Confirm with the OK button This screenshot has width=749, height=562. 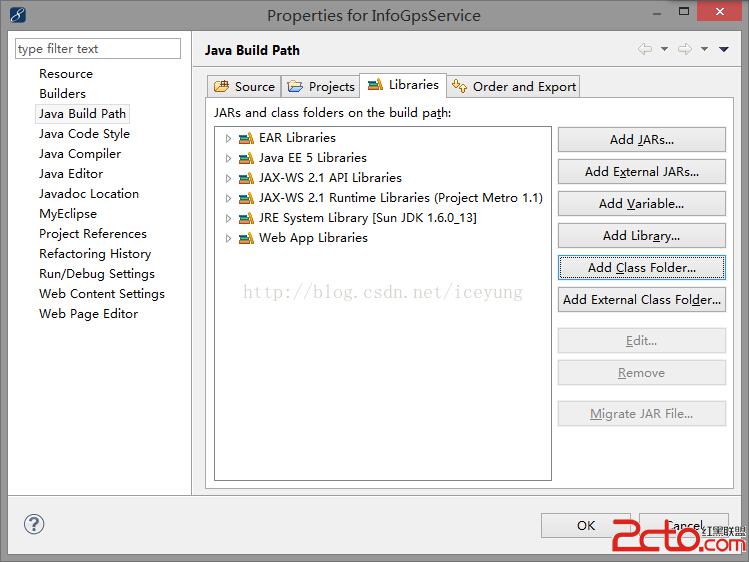586,525
